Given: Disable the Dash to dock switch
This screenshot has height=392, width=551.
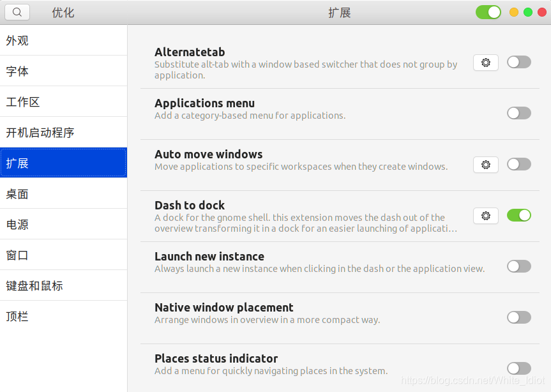Looking at the screenshot, I should click(518, 215).
